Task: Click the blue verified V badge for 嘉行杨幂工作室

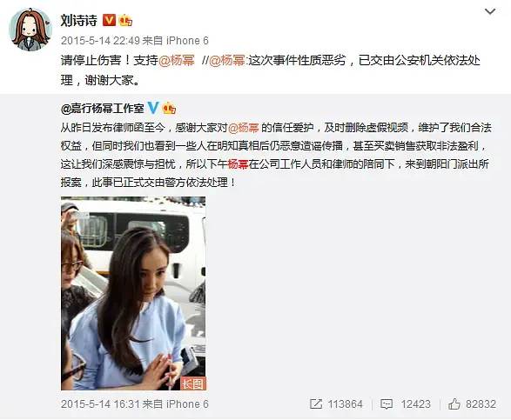Action: (153, 108)
